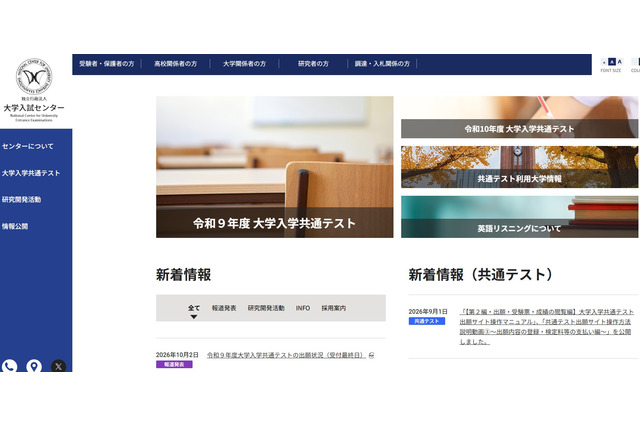
Task: Select the 採用案内 news filter tab
Action: point(333,308)
